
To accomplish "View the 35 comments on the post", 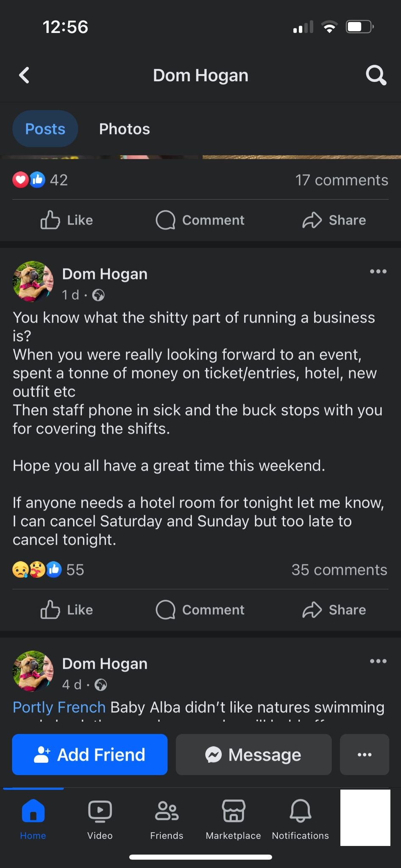I will pos(339,570).
